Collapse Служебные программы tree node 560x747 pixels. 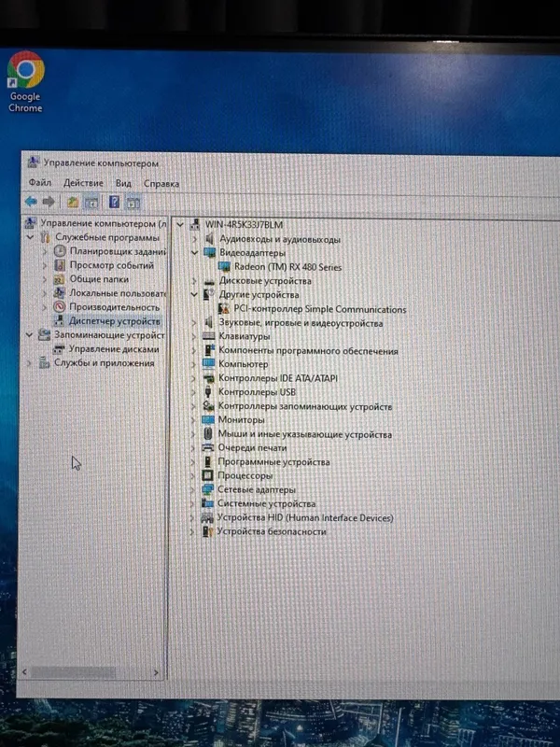(x=30, y=237)
